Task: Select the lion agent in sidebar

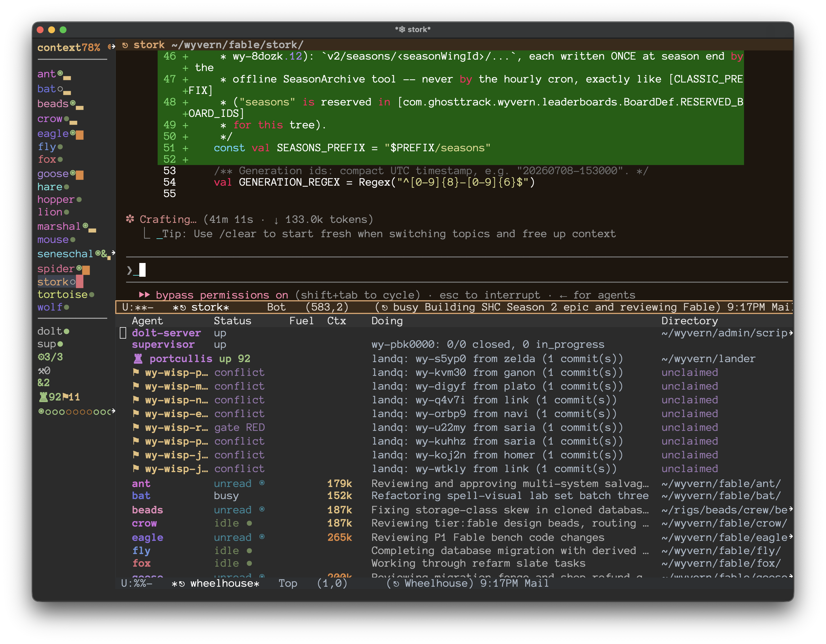Action: click(x=50, y=212)
